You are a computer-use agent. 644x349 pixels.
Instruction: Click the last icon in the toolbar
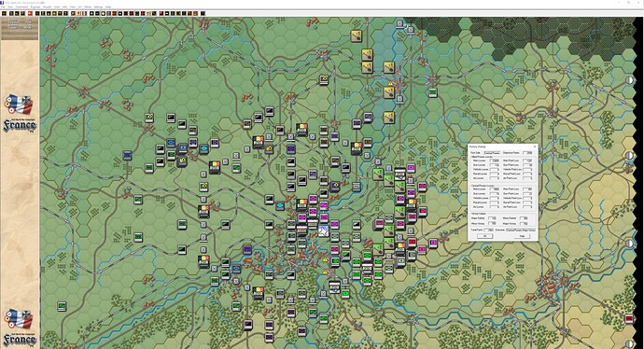pyautogui.click(x=203, y=13)
